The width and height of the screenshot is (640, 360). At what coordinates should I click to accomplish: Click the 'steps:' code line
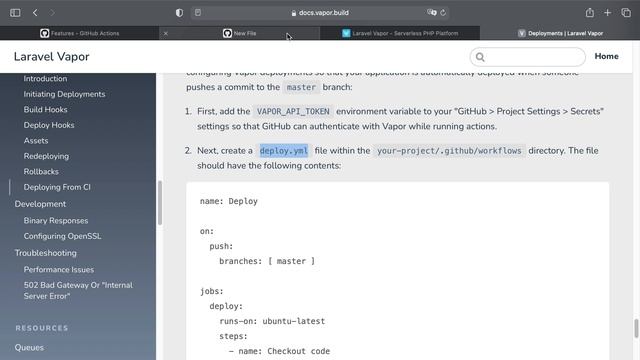coord(233,336)
